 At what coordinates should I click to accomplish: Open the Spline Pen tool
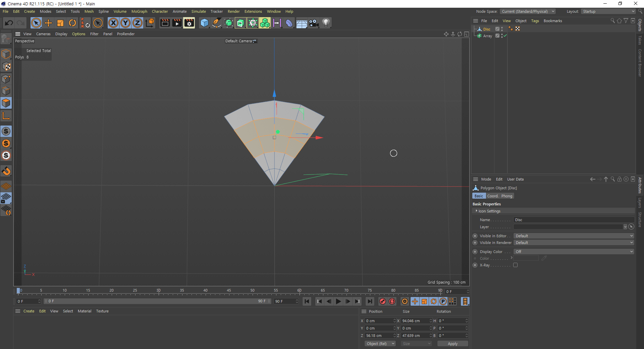[217, 23]
